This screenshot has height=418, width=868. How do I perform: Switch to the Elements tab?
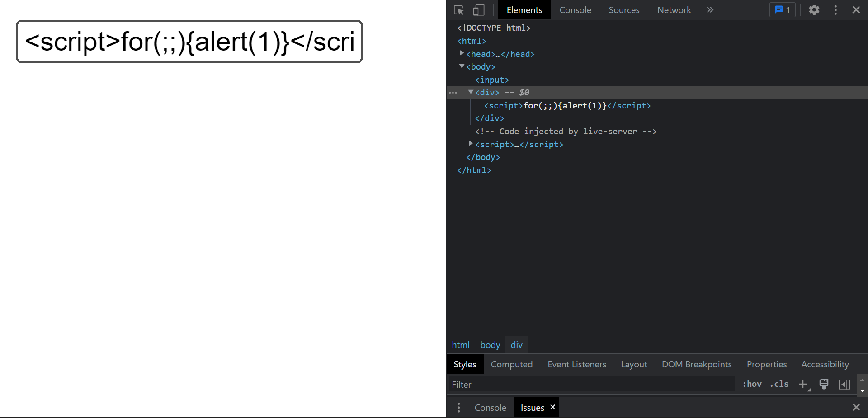(524, 10)
